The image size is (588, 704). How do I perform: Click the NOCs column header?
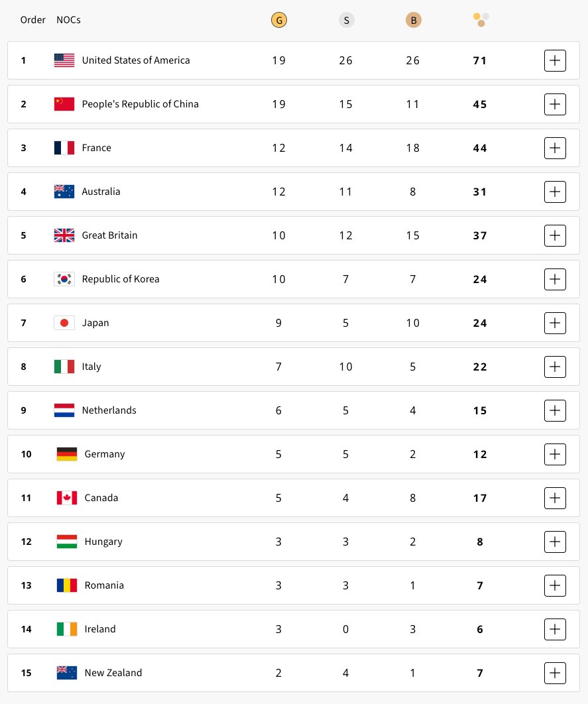click(x=68, y=20)
